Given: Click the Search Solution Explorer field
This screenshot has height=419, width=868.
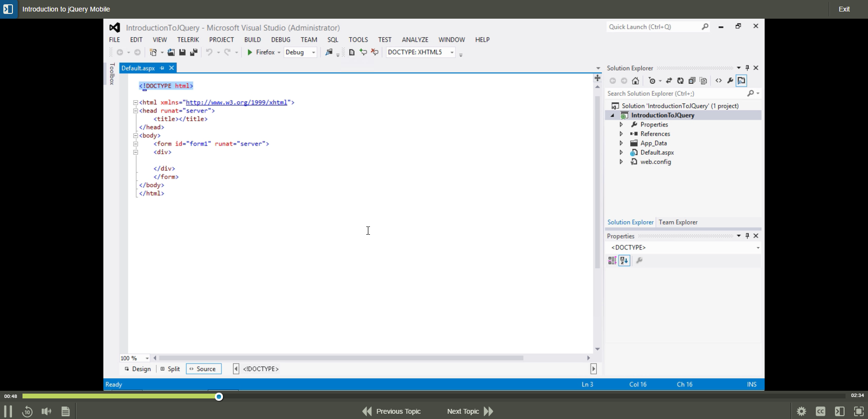Looking at the screenshot, I should pyautogui.click(x=675, y=93).
